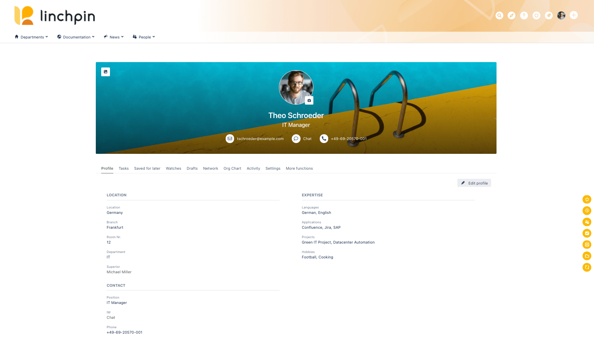Screen dimensions: 594x364
Task: View the Activity tab
Action: point(253,168)
